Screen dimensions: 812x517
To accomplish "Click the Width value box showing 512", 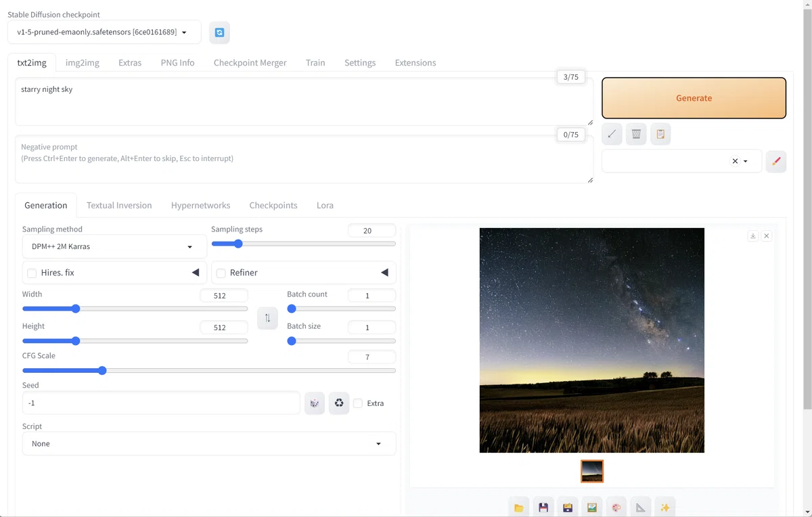I will [x=224, y=296].
